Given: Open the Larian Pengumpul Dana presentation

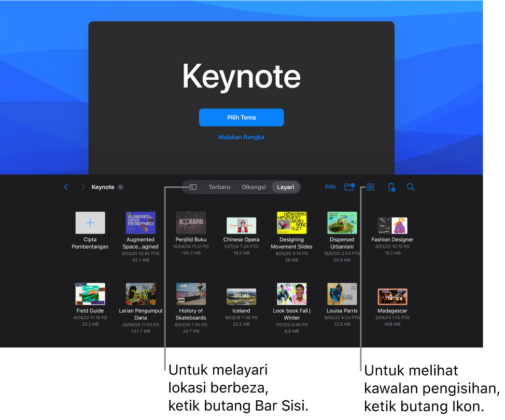Looking at the screenshot, I should (141, 294).
